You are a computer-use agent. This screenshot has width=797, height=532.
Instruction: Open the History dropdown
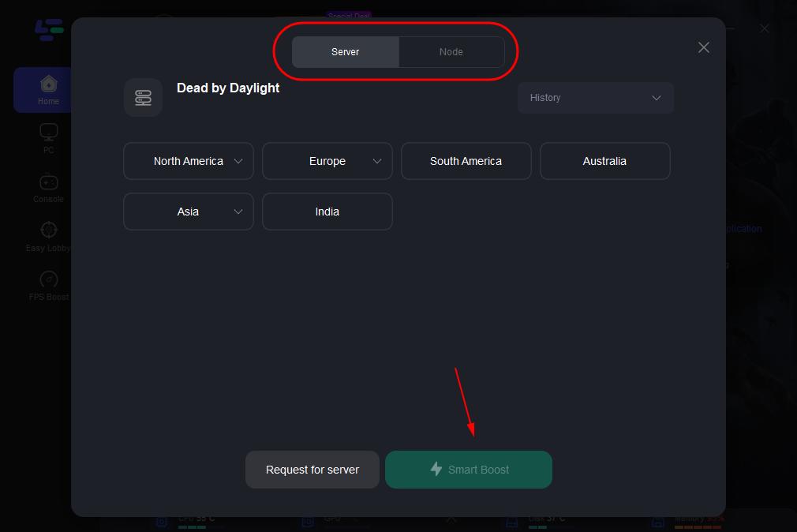point(595,98)
